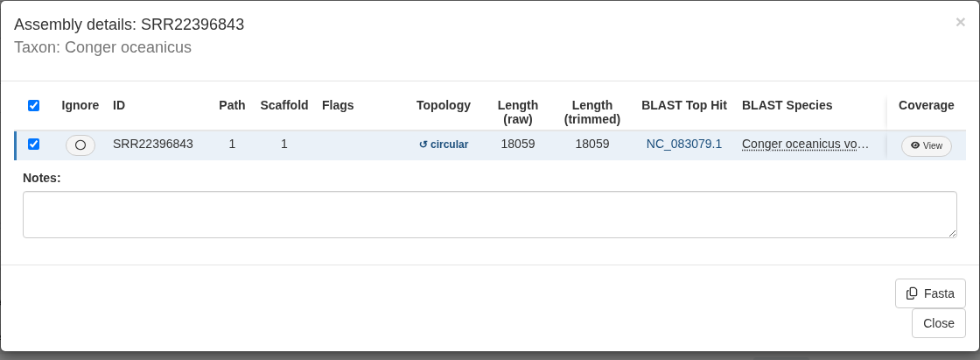The width and height of the screenshot is (980, 360).
Task: Click the trimmed length value 18059
Action: [x=591, y=144]
